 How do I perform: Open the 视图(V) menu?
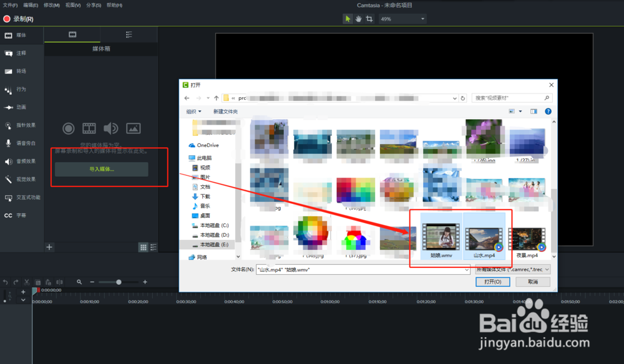73,5
